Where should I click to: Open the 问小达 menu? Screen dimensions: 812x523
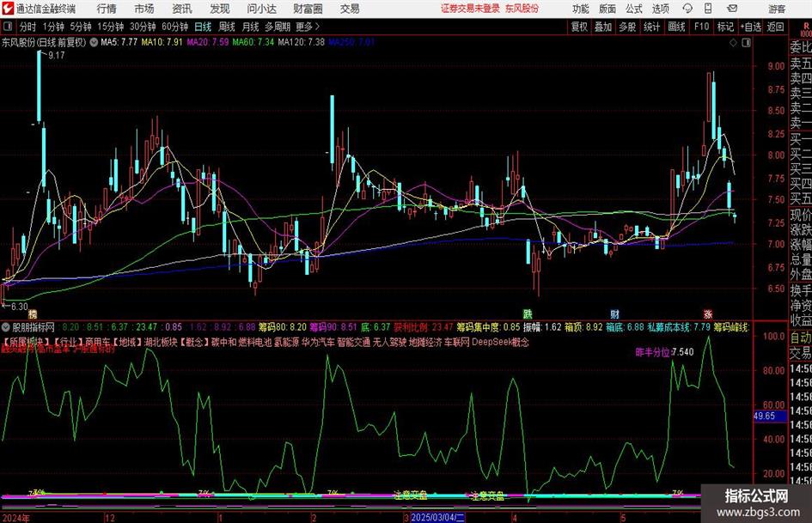(261, 9)
